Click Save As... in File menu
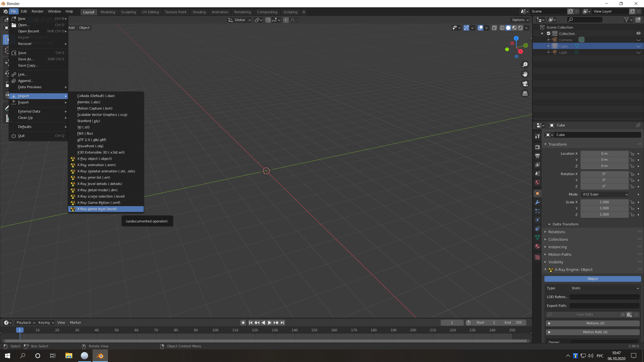The width and height of the screenshot is (644, 362). 38,59
